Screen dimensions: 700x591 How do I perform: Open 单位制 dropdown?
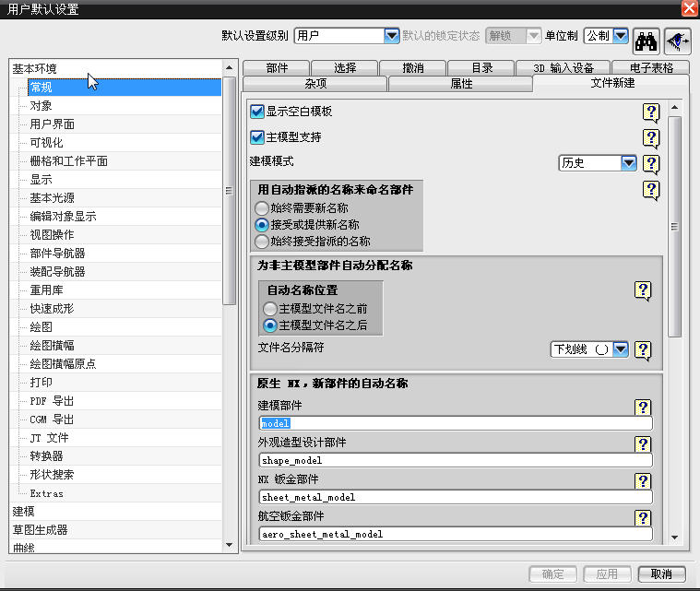[621, 36]
